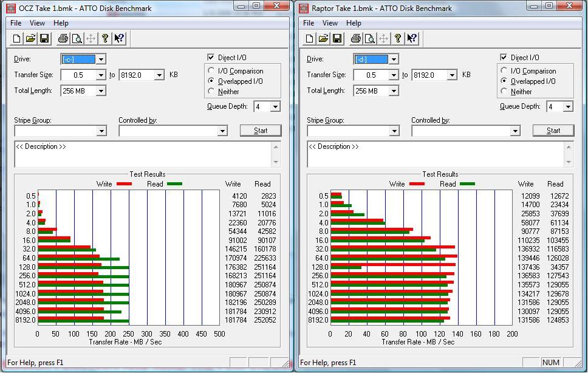
Task: Click About question mark icon in Raptor window
Action: pyautogui.click(x=398, y=39)
